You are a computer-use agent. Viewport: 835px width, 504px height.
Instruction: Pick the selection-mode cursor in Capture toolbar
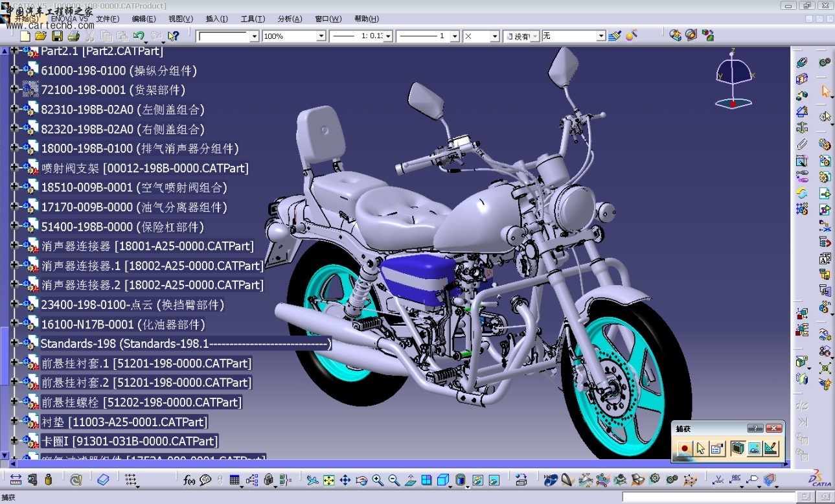point(700,448)
